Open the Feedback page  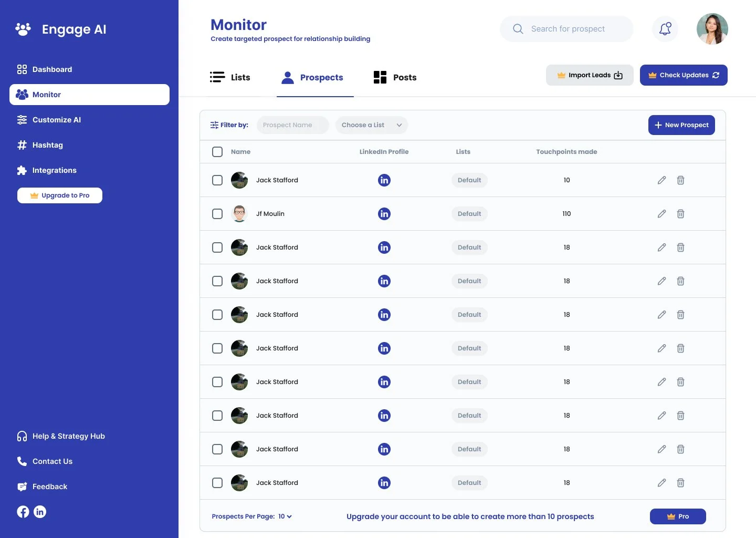coord(42,487)
